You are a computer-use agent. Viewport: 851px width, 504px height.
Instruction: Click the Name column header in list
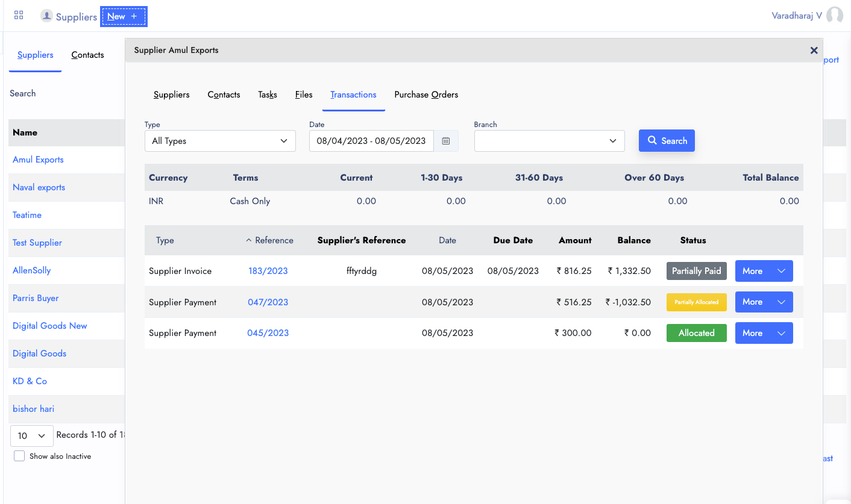(x=25, y=132)
